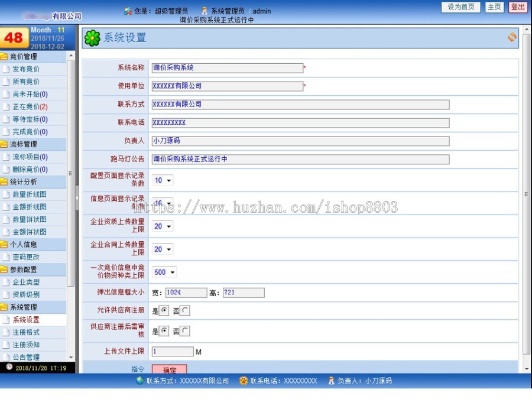Click the globe icon in the footer bar
Screen dimensions: 532x412
click(x=140, y=381)
